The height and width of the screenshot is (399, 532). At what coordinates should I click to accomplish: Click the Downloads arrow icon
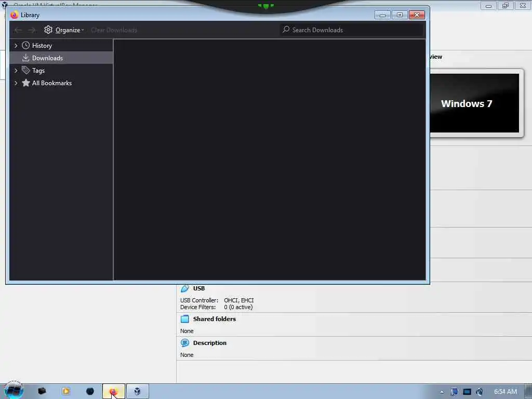pyautogui.click(x=26, y=58)
